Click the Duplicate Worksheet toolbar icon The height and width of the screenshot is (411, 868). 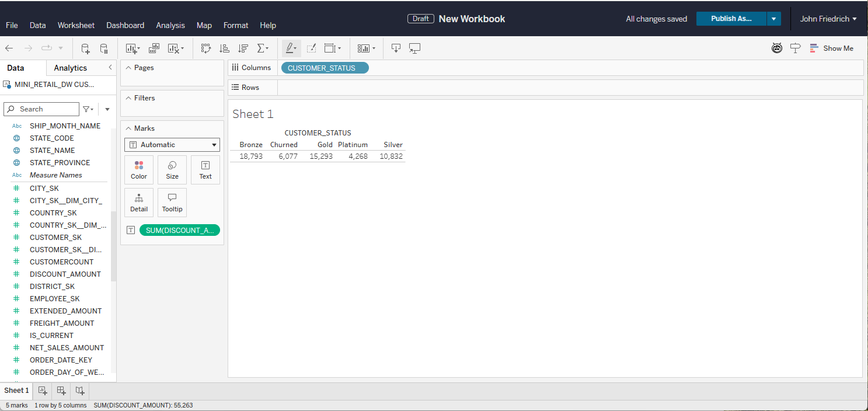point(154,48)
